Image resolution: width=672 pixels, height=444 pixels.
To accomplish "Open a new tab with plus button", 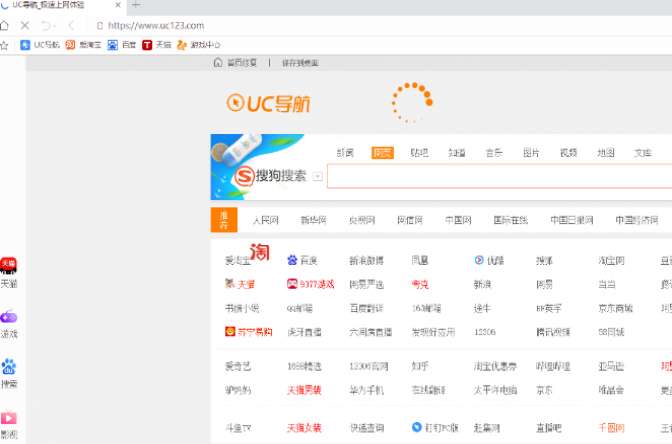I will pos(135,5).
